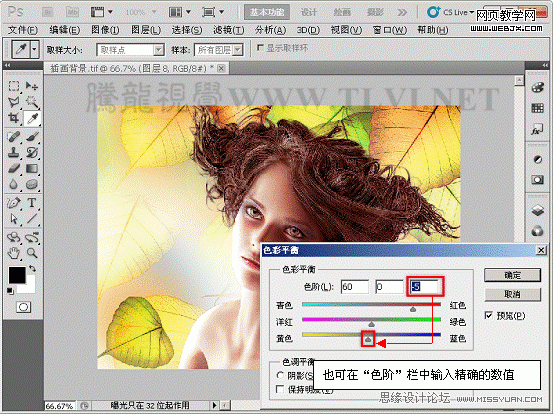The width and height of the screenshot is (553, 414).
Task: Adjust the Cyan-Red slider handle
Action: 413,309
